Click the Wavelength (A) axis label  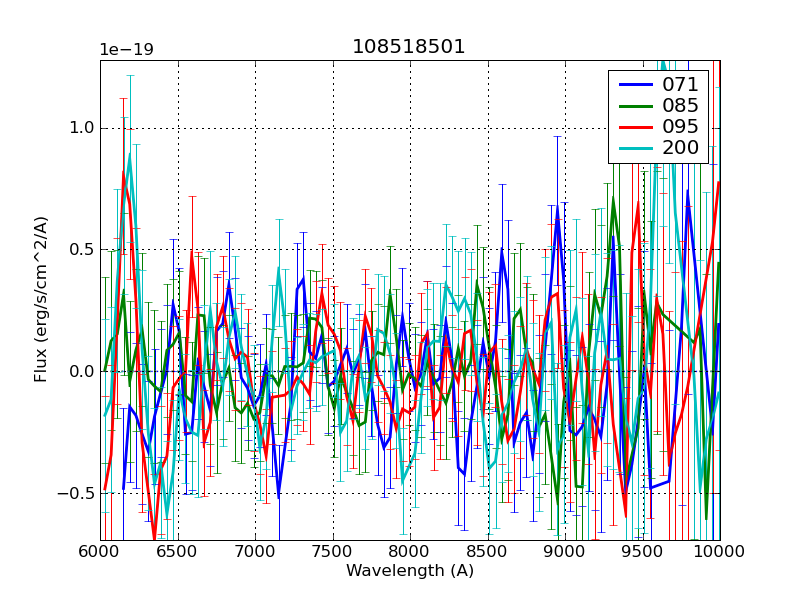point(409,571)
